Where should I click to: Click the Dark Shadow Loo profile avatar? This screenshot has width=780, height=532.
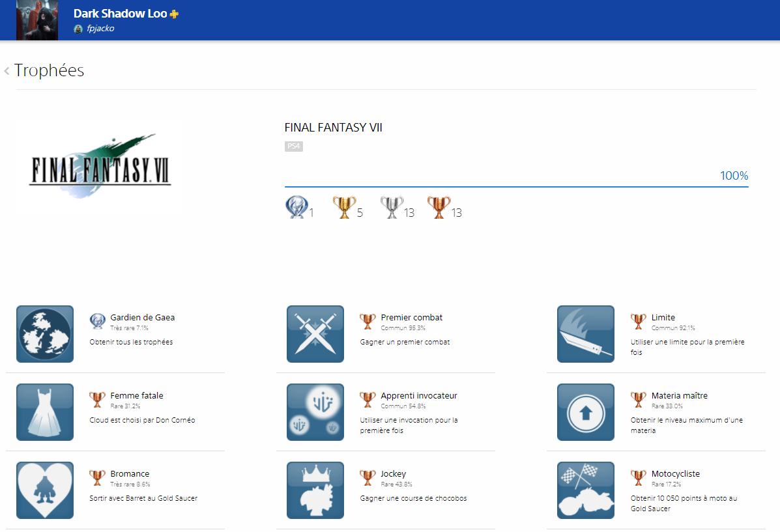tap(37, 20)
